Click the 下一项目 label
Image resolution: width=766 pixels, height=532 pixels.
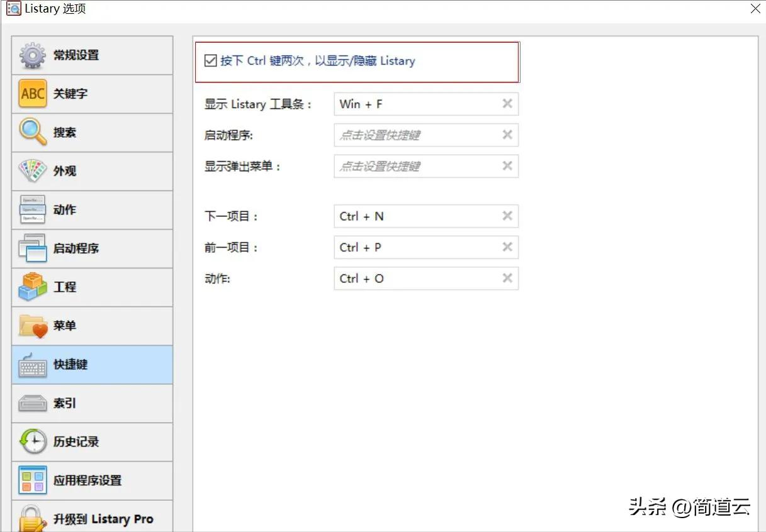(x=232, y=216)
